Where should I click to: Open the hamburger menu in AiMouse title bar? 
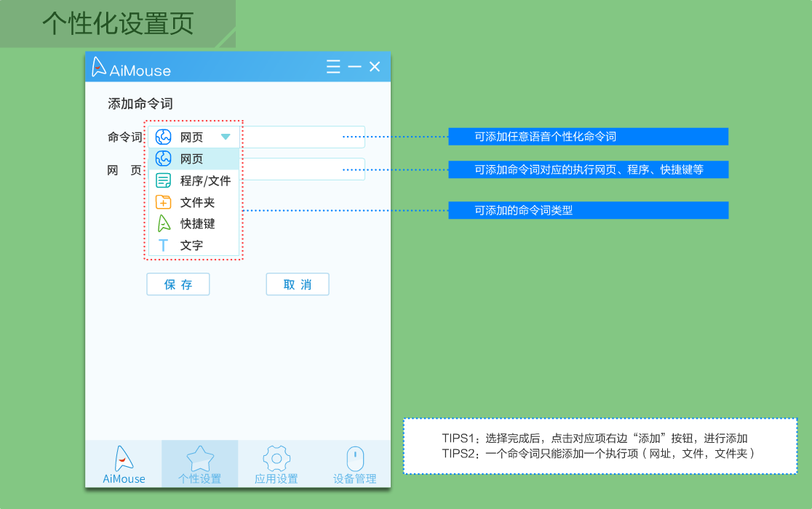pos(333,67)
